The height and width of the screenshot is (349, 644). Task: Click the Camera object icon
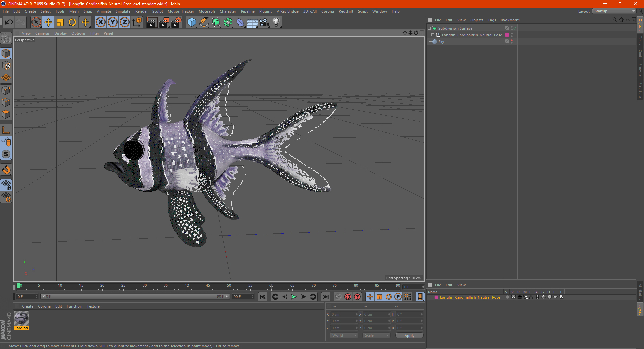(264, 22)
